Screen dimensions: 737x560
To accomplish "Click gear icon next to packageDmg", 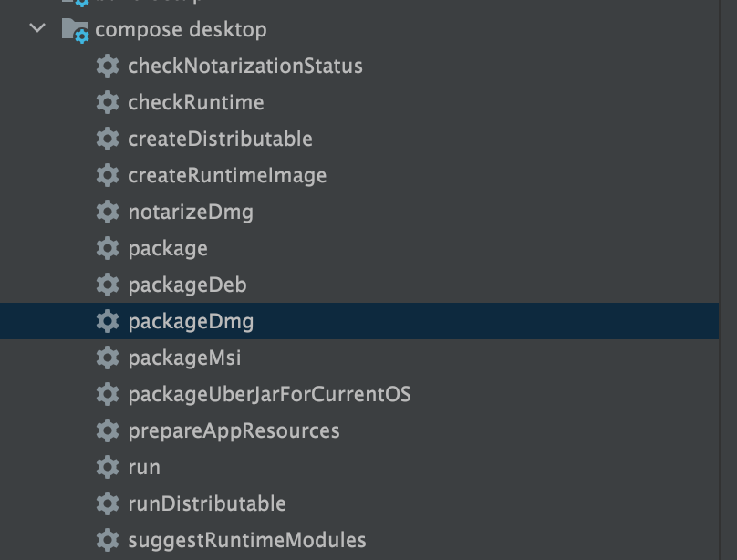I will click(x=108, y=321).
